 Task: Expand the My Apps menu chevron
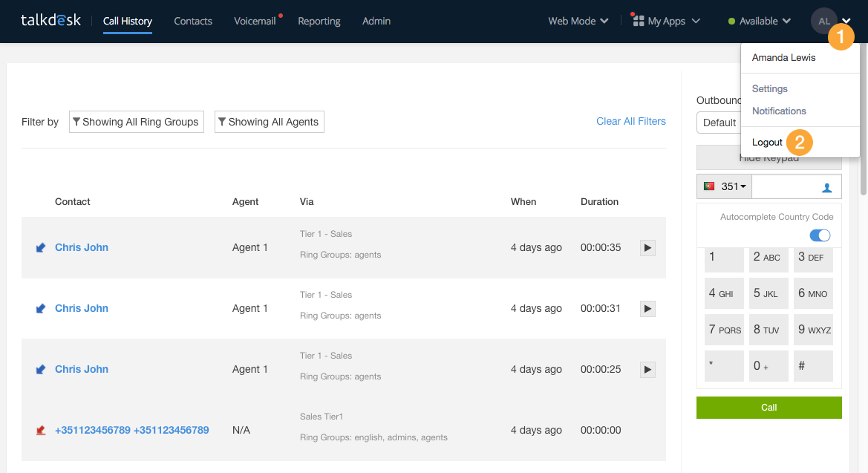click(x=696, y=21)
